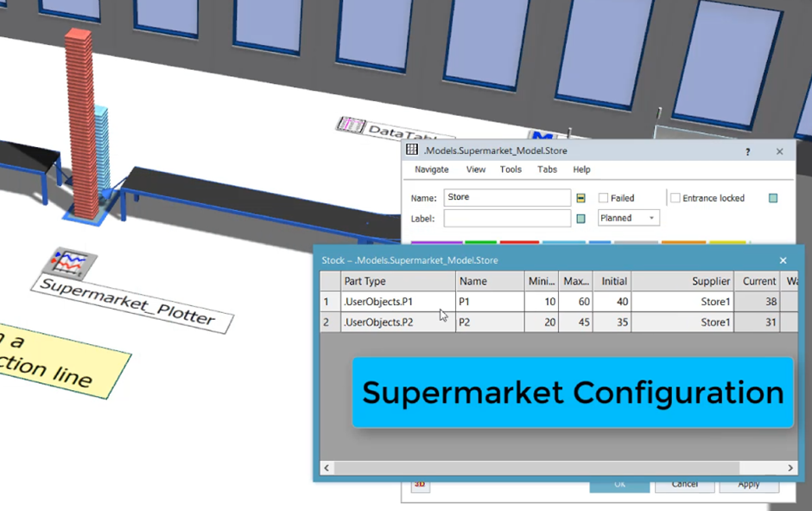Open the Planned dropdown
This screenshot has height=511, width=812.
629,218
